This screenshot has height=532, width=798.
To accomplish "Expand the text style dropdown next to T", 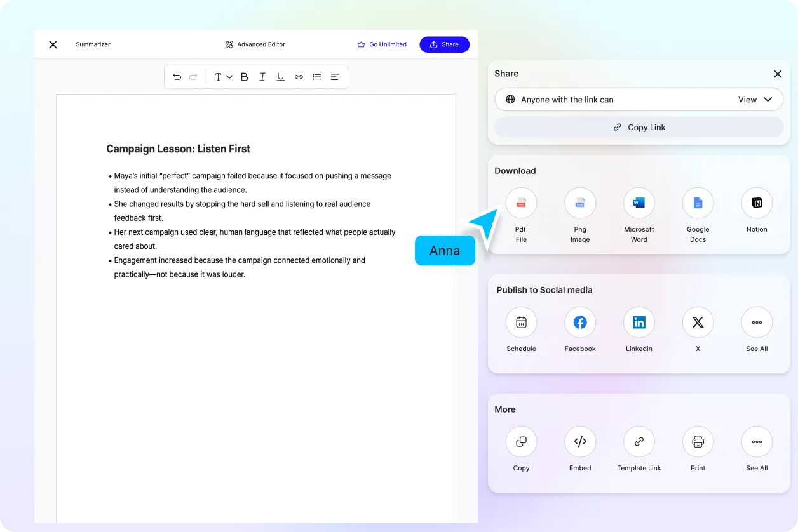I will click(x=229, y=76).
